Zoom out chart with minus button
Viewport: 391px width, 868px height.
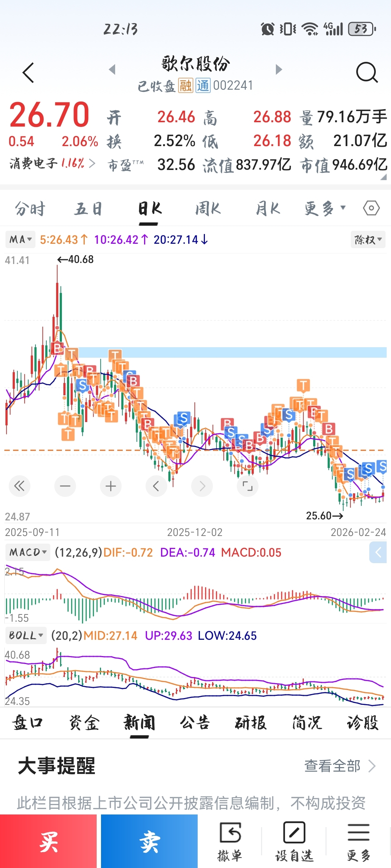click(65, 486)
